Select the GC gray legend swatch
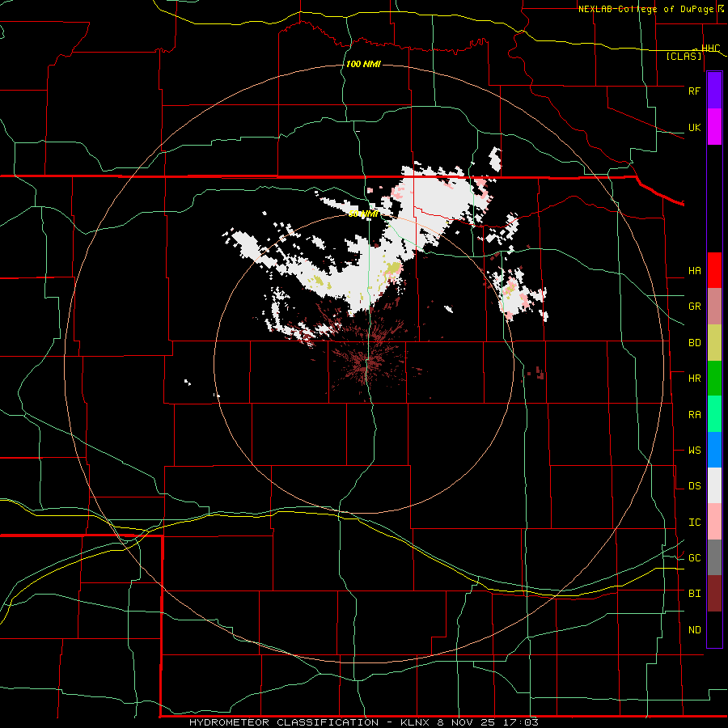The width and height of the screenshot is (728, 728). [x=714, y=557]
